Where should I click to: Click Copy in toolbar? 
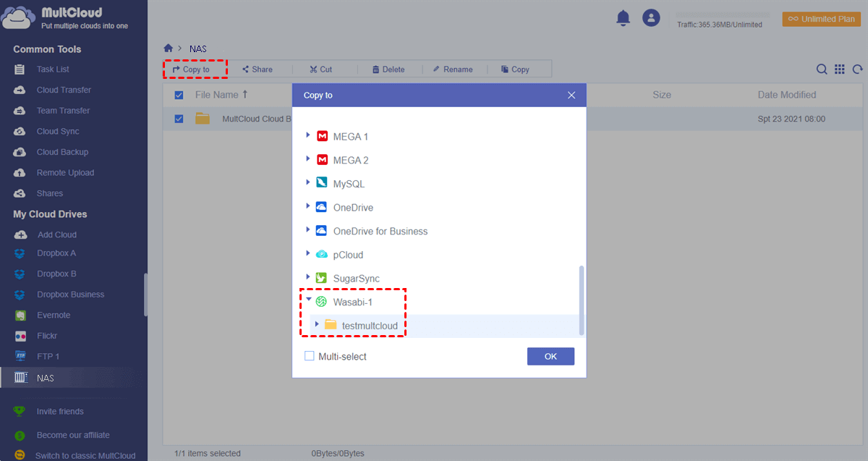pyautogui.click(x=516, y=69)
